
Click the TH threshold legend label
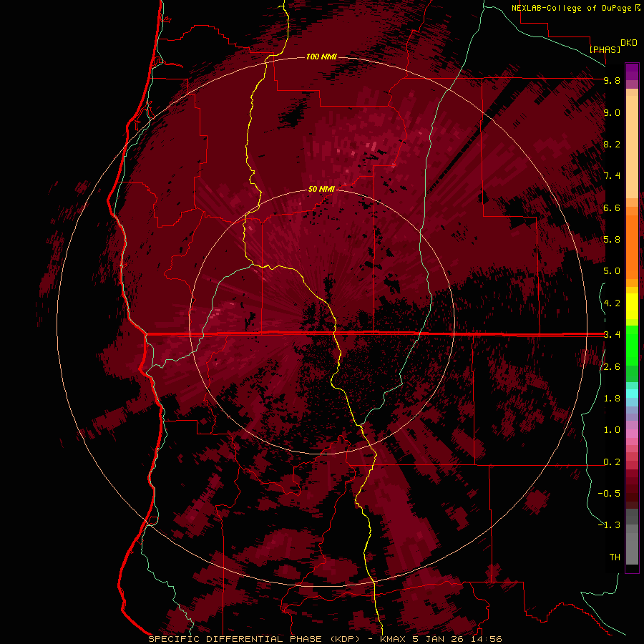click(615, 557)
